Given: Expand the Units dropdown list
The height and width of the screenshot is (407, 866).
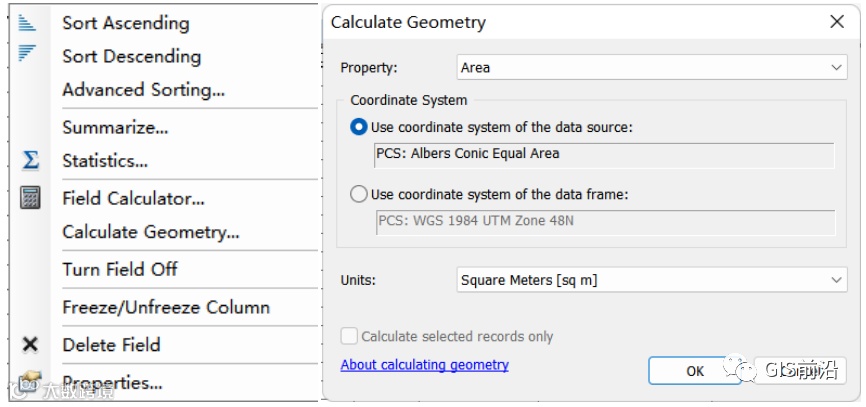Looking at the screenshot, I should click(652, 281).
